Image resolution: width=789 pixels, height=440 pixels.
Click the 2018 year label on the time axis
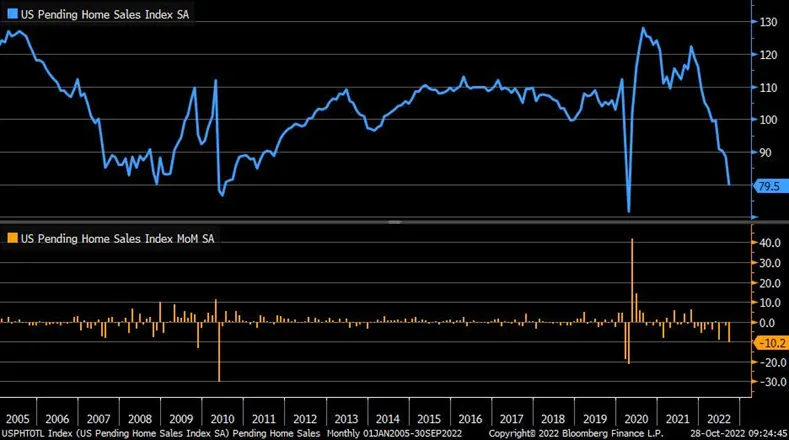tap(553, 419)
